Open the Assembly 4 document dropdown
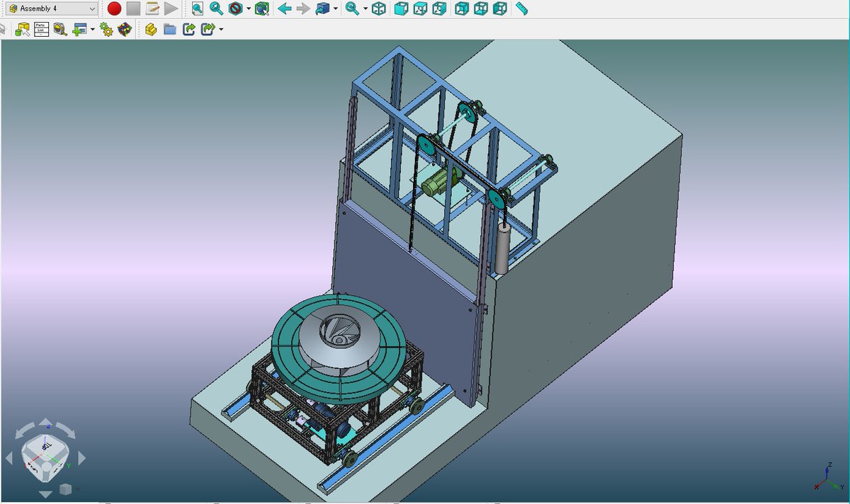The width and height of the screenshot is (850, 504). 51,8
